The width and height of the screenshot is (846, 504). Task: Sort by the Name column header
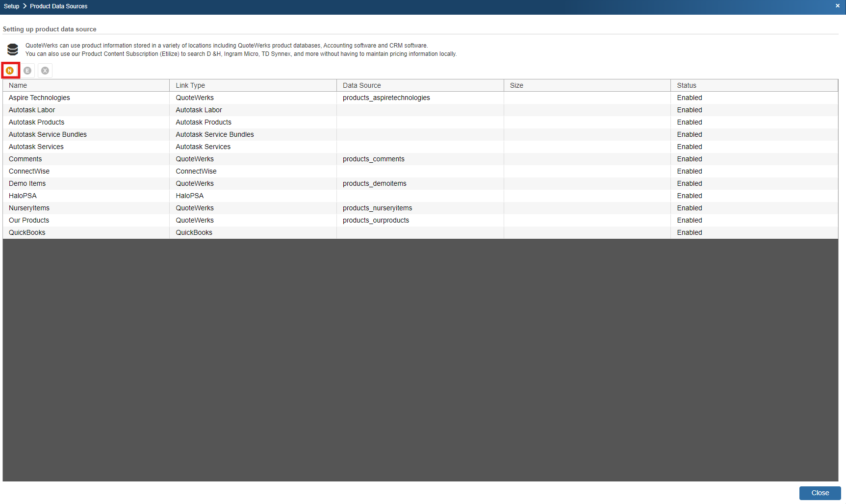pyautogui.click(x=86, y=85)
